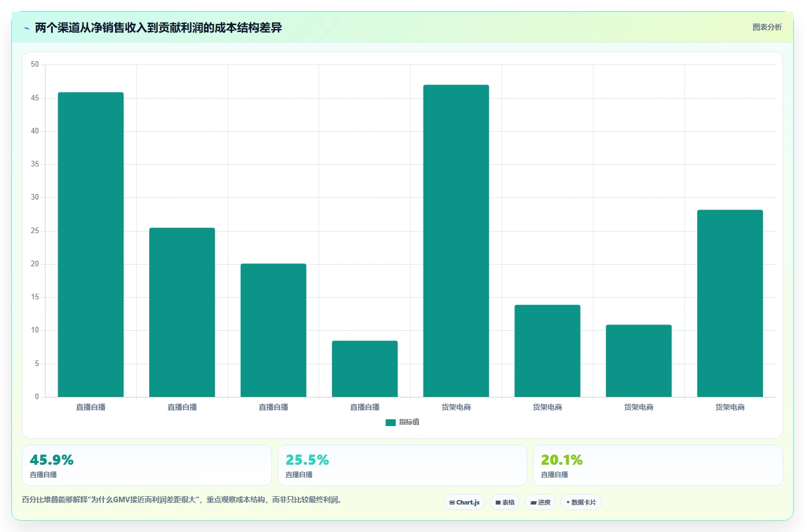The height and width of the screenshot is (532, 805).
Task: Click the chart title 两个渠道从净销售收入到贡献利润的成本结构差异
Action: tap(158, 27)
